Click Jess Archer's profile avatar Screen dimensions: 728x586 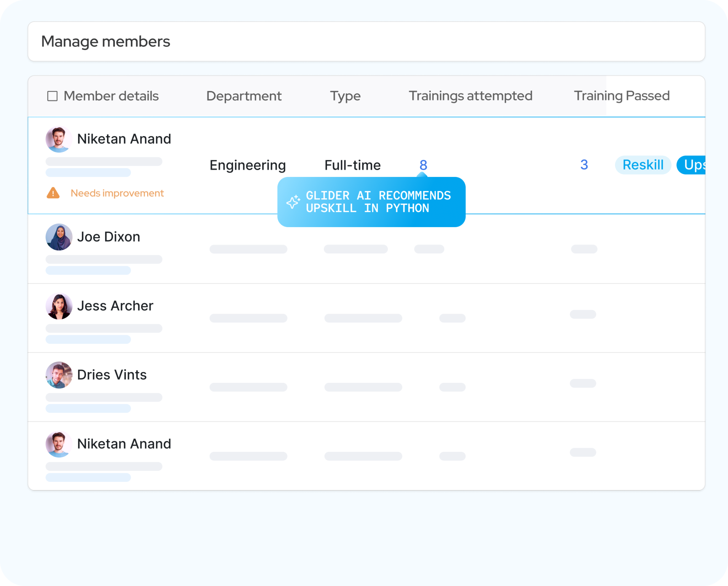pyautogui.click(x=59, y=306)
